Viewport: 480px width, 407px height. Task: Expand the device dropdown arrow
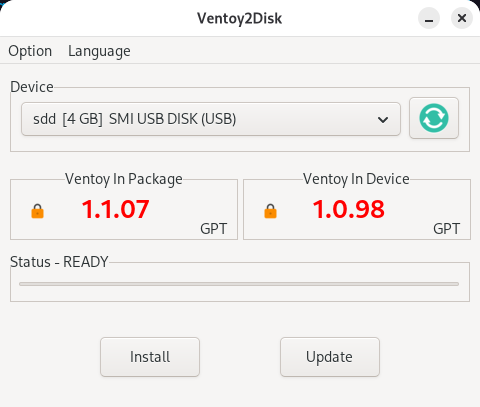tap(383, 119)
